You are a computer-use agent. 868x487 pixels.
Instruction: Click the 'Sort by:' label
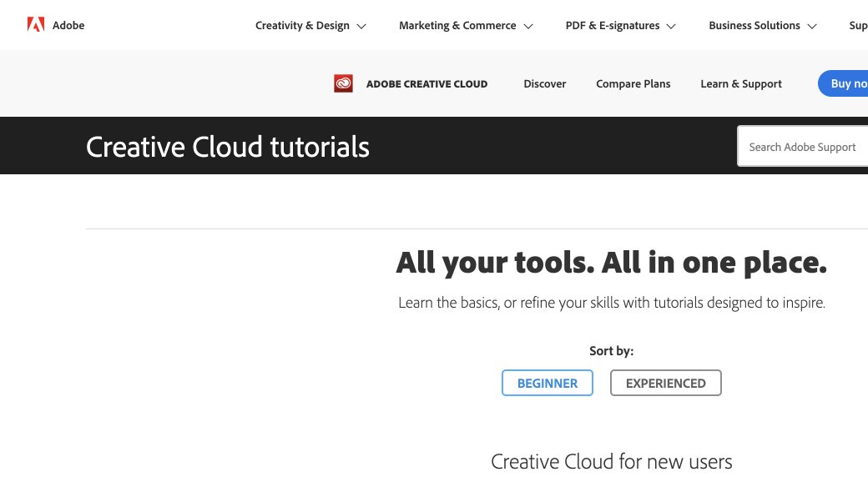[611, 351]
